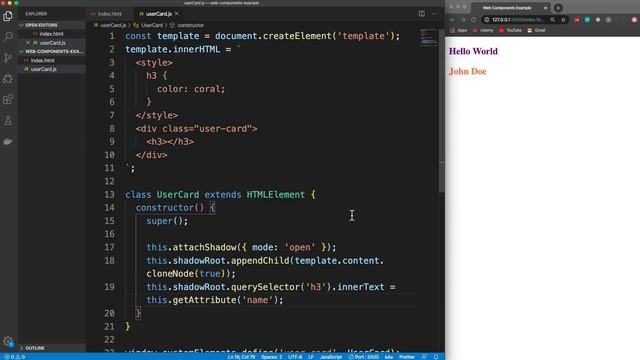View site info icon in address bar
Image resolution: width=640 pixels, height=360 pixels.
coord(487,20)
